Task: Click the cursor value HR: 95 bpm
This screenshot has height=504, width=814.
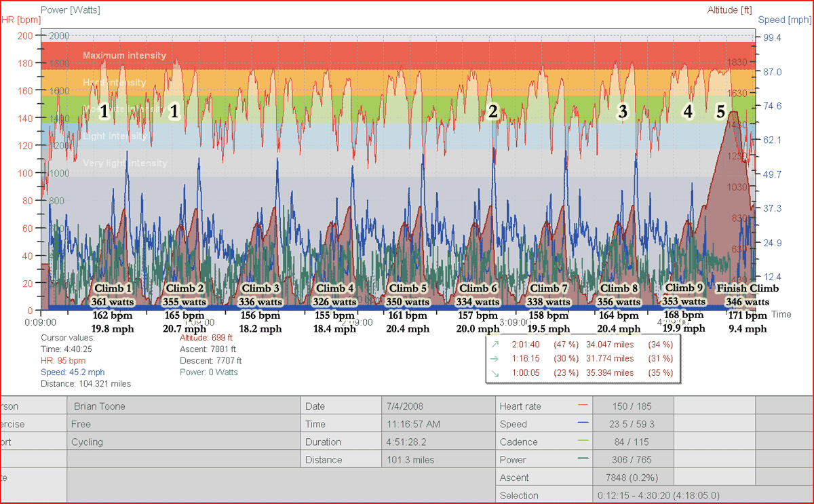Action: tap(63, 360)
